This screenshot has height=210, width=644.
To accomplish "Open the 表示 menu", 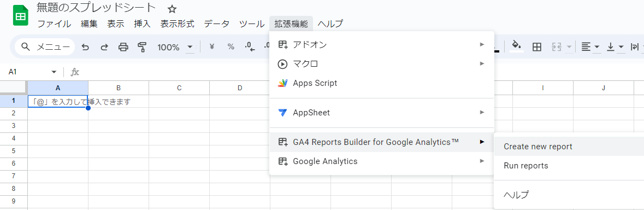I will click(115, 24).
